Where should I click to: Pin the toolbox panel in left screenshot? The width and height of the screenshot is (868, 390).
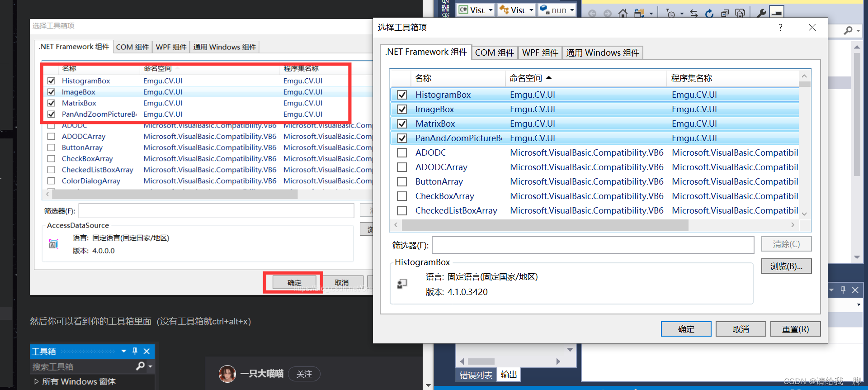[135, 351]
